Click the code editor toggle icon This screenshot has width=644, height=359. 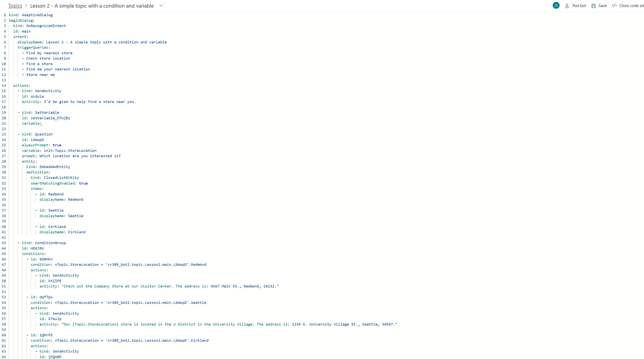(614, 5)
